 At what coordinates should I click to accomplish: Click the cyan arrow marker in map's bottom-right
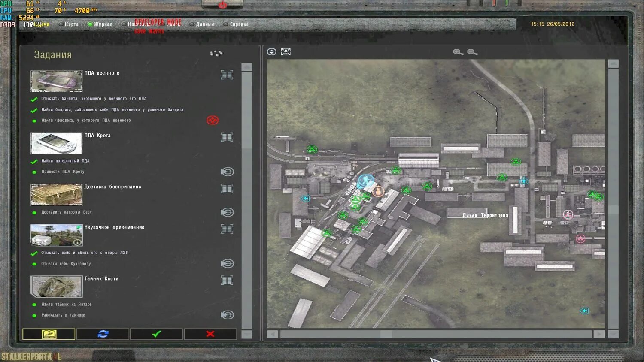(584, 311)
